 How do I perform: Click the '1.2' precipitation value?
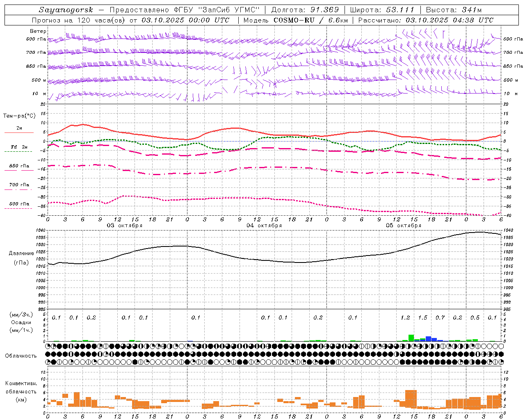(405, 317)
